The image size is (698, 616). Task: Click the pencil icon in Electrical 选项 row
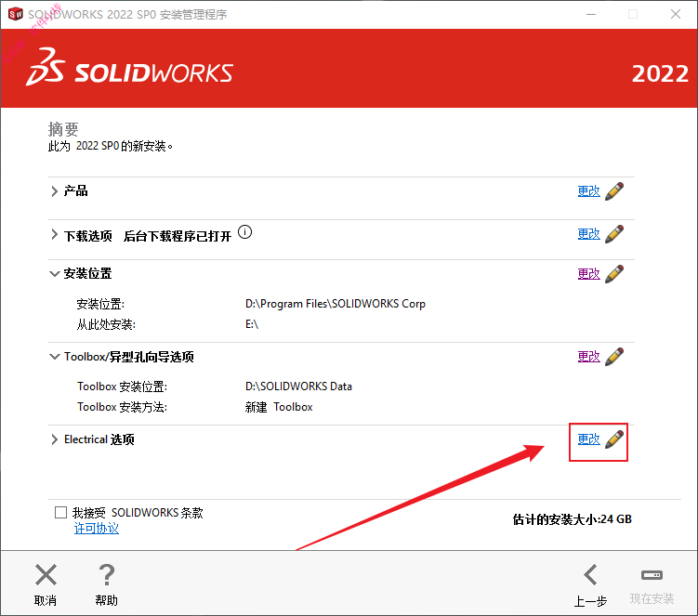click(614, 439)
